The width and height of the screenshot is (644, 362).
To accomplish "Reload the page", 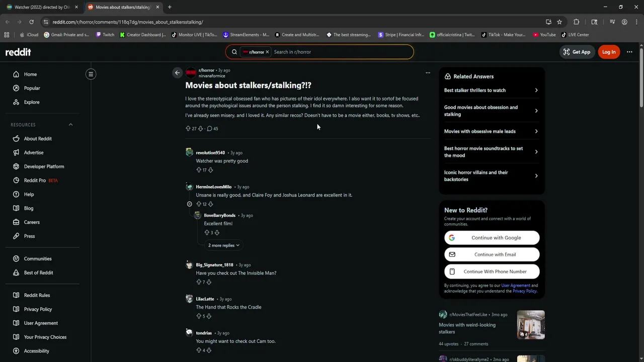I will (x=31, y=22).
